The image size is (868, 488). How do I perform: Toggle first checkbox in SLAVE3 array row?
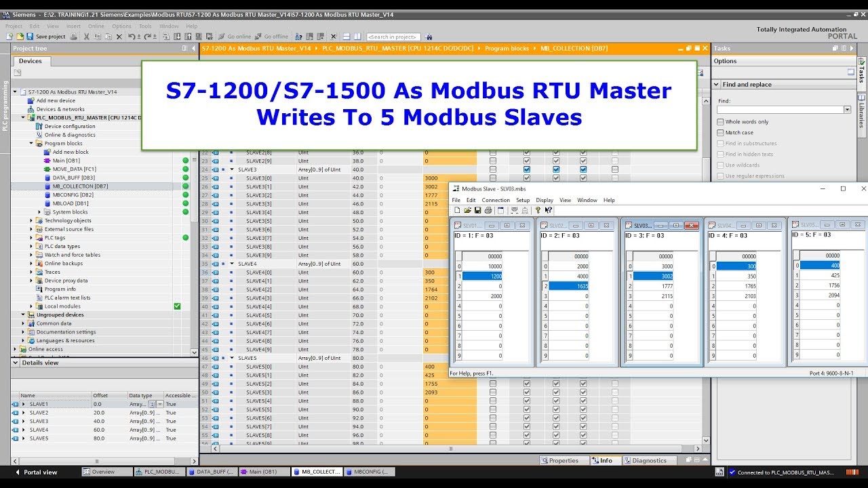(x=493, y=169)
